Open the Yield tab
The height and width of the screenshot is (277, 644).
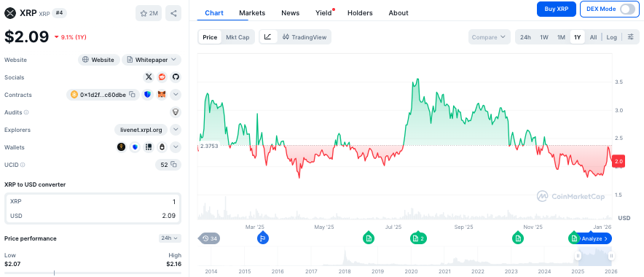tap(323, 12)
